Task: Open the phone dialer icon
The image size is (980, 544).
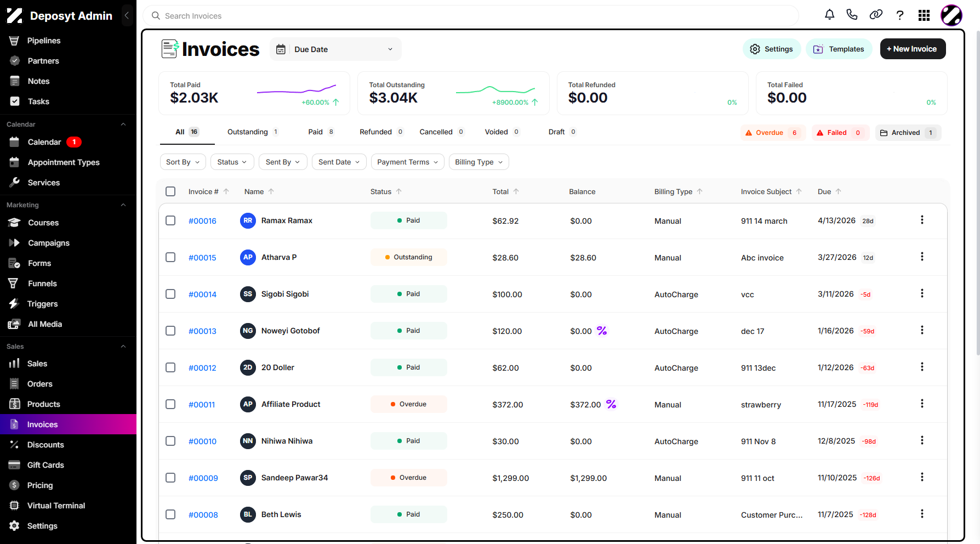Action: [x=852, y=15]
